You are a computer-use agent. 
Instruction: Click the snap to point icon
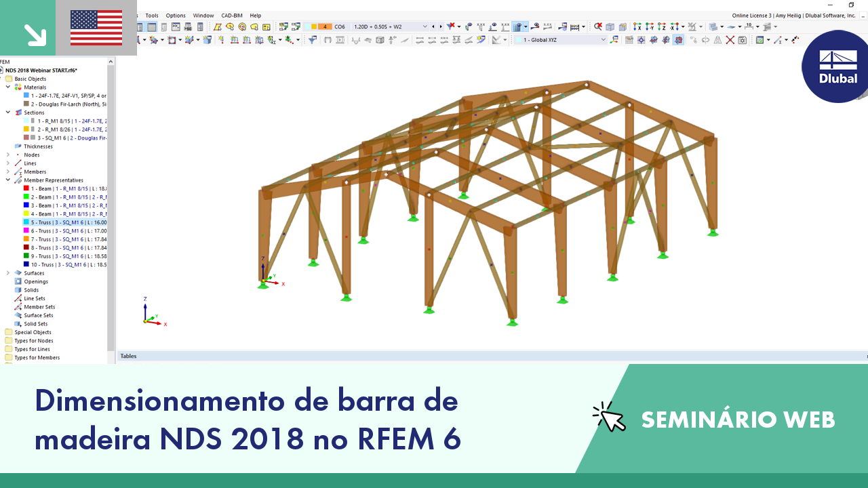click(x=642, y=40)
